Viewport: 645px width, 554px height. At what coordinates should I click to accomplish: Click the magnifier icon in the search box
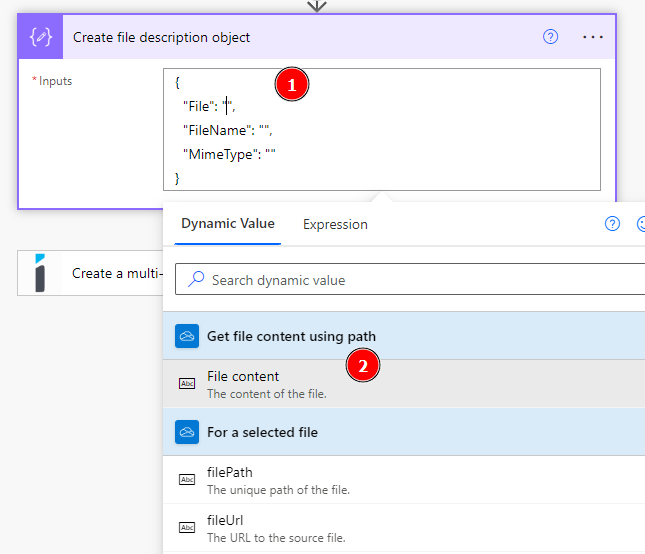coord(197,280)
